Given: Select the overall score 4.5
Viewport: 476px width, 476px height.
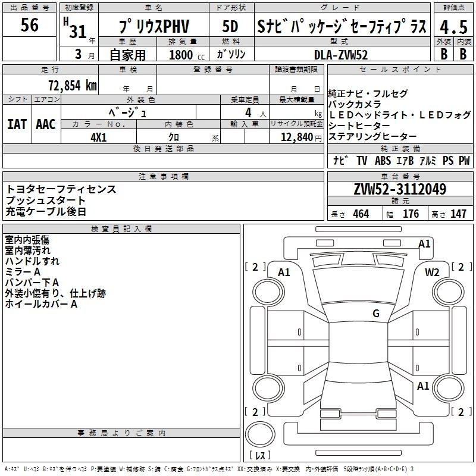Looking at the screenshot, I should pyautogui.click(x=453, y=27).
